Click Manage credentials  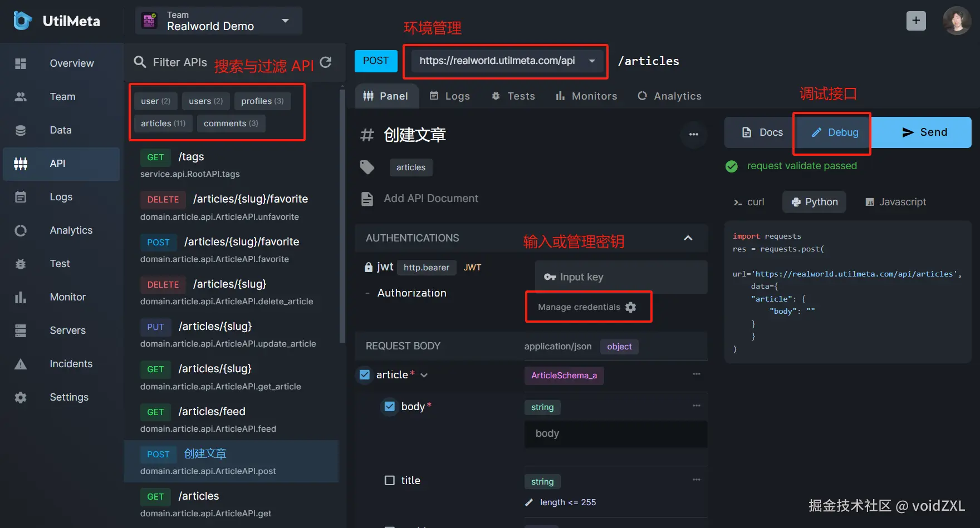click(587, 307)
